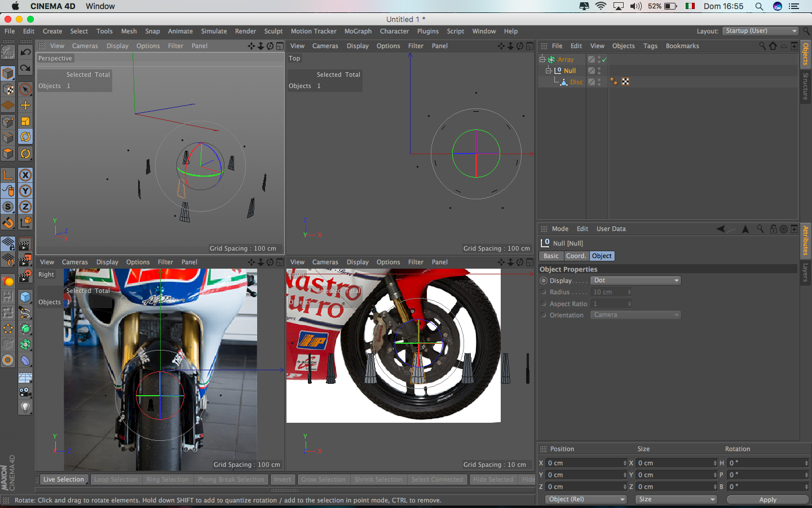Open Object Manager Bookmarks menu
The image size is (812, 508).
pyautogui.click(x=682, y=46)
